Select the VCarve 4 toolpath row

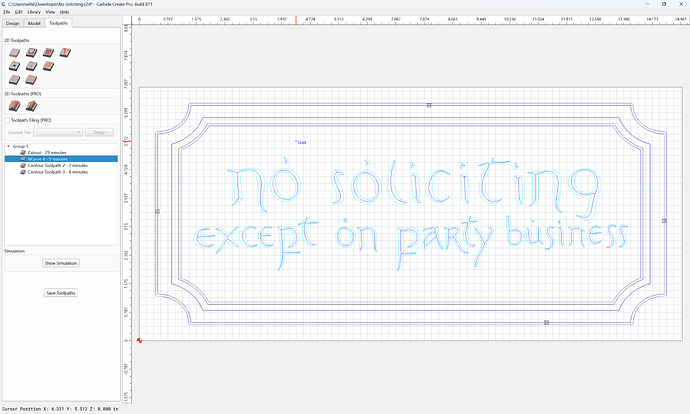[x=61, y=159]
